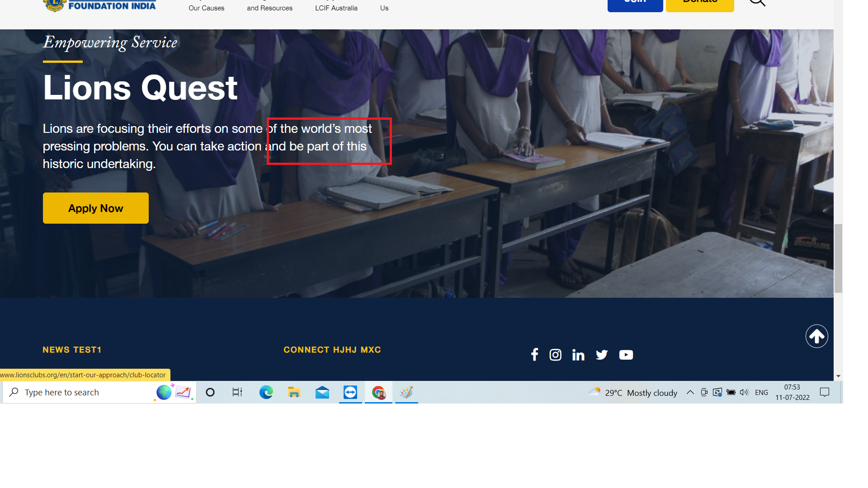This screenshot has height=488, width=868.
Task: Open Twitter via its footer icon
Action: (601, 354)
